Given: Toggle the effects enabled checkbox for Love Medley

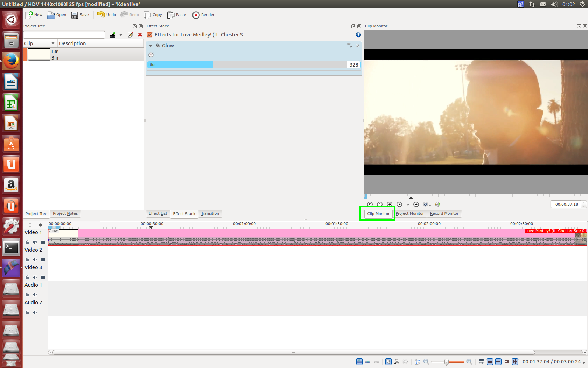Looking at the screenshot, I should [150, 35].
